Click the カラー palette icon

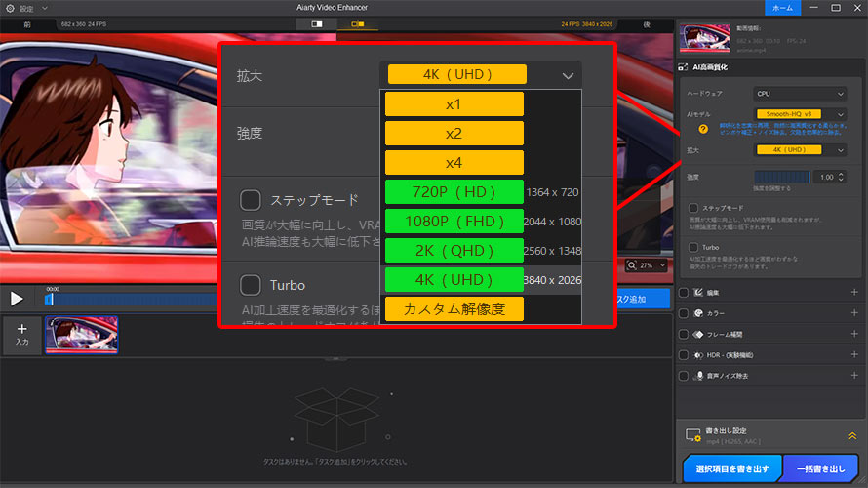[x=698, y=313]
